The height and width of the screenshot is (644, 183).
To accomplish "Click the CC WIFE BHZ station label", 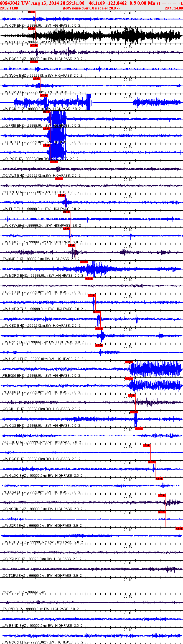I will coord(13,592).
